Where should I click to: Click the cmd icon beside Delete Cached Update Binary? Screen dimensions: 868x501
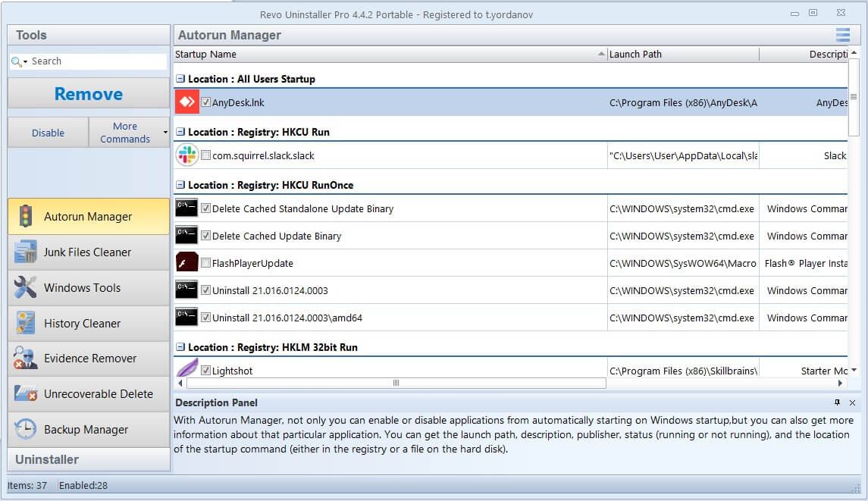(x=186, y=235)
